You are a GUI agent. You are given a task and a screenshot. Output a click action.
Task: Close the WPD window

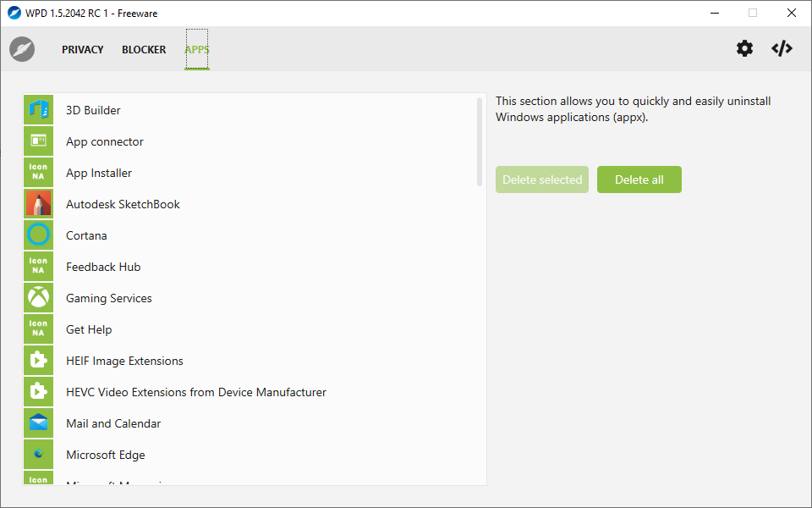[x=792, y=13]
